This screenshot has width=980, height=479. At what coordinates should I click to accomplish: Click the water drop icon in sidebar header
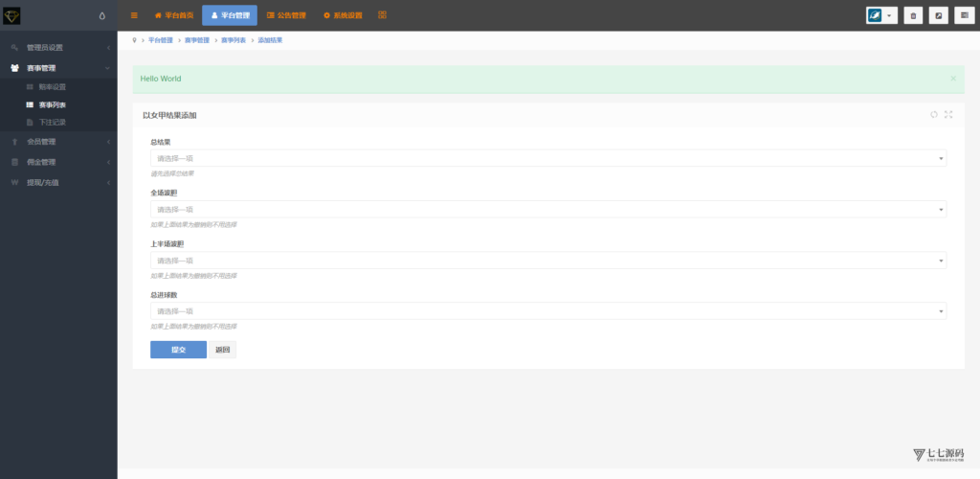click(x=102, y=16)
